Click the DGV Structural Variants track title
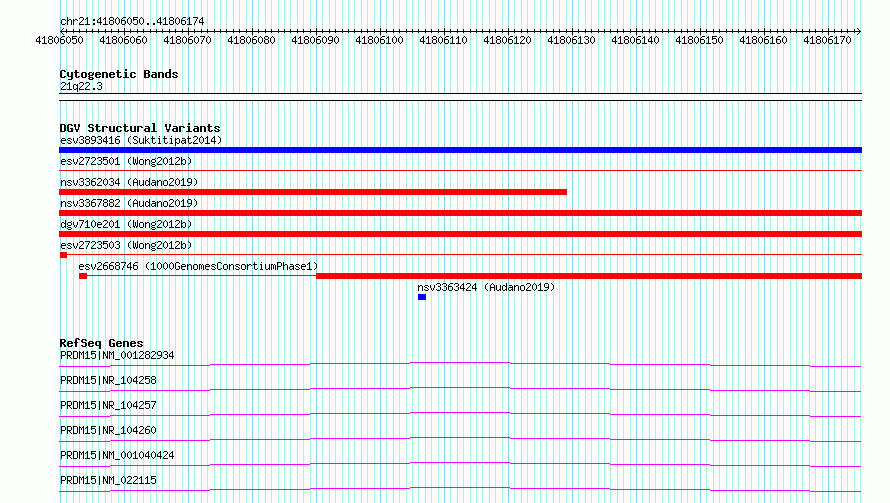The width and height of the screenshot is (890, 503). (140, 128)
